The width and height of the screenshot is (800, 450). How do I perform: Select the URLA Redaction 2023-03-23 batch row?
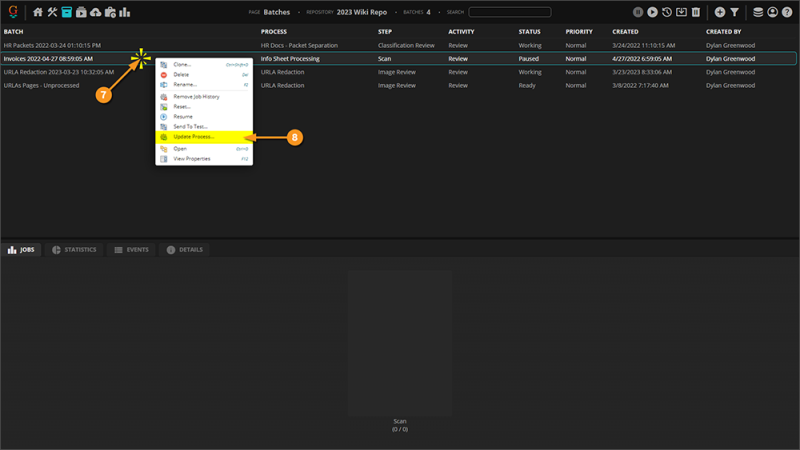[398, 72]
